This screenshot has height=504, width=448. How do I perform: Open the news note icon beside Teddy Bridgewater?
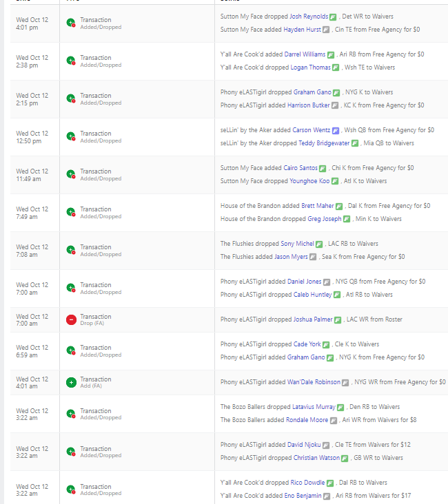(x=355, y=143)
